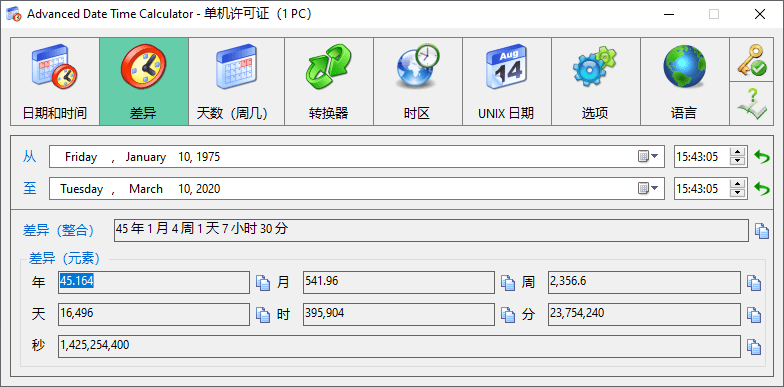784x387 pixels.
Task: Copy the 月 value 541.96
Action: [x=508, y=282]
